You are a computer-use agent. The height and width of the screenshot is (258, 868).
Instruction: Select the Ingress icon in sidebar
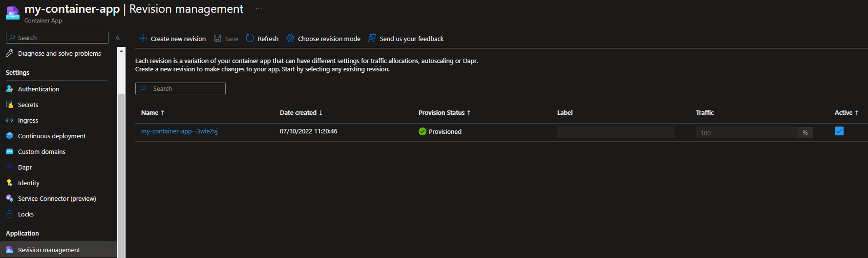point(9,120)
